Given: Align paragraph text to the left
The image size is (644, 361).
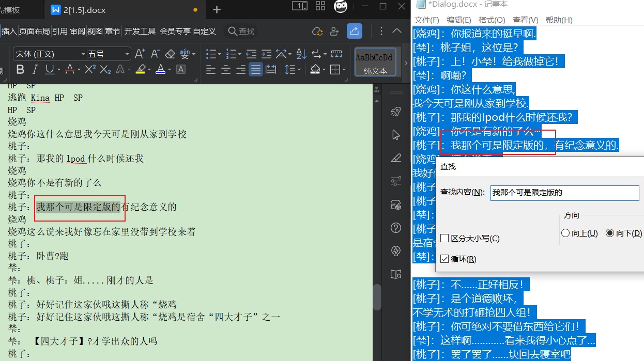Looking at the screenshot, I should (210, 69).
